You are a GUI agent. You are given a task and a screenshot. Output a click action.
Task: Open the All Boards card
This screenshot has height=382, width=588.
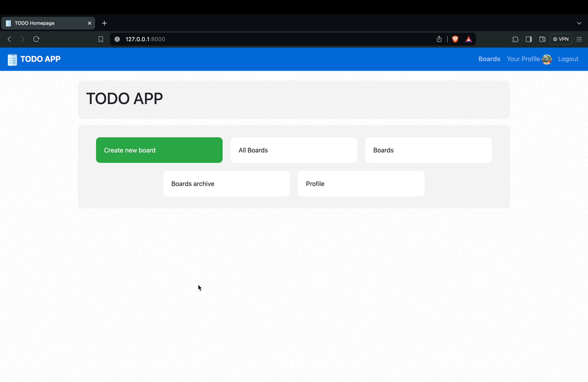pos(294,150)
